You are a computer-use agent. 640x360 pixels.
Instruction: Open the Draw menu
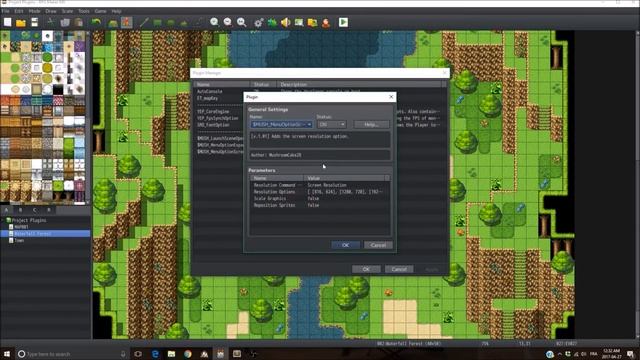point(51,11)
